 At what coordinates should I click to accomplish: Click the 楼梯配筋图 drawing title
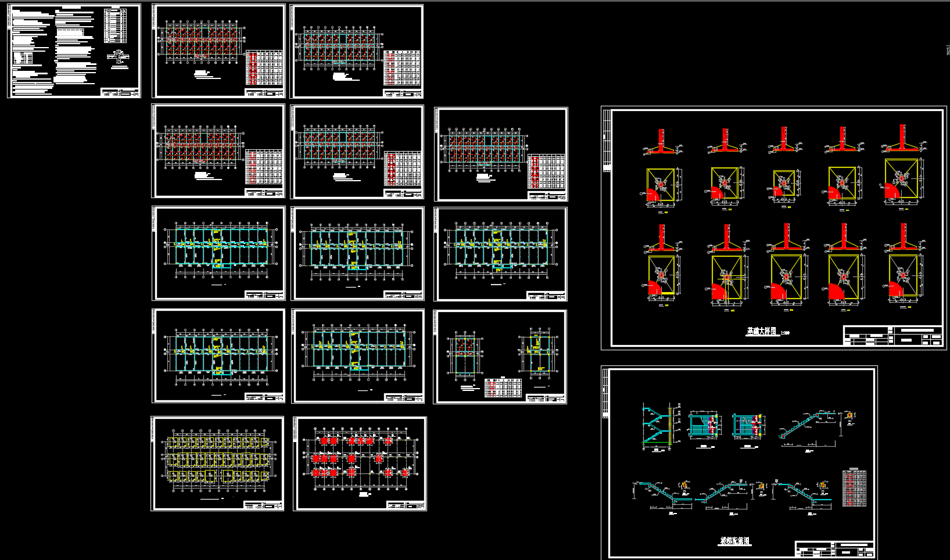coord(735,541)
